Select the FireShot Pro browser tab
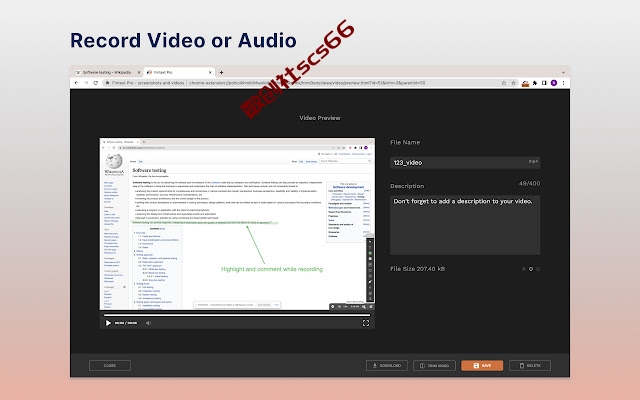The width and height of the screenshot is (640, 400). pos(178,72)
